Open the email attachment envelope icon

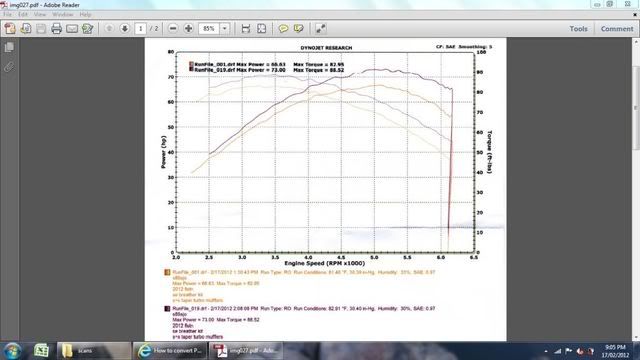click(x=72, y=29)
